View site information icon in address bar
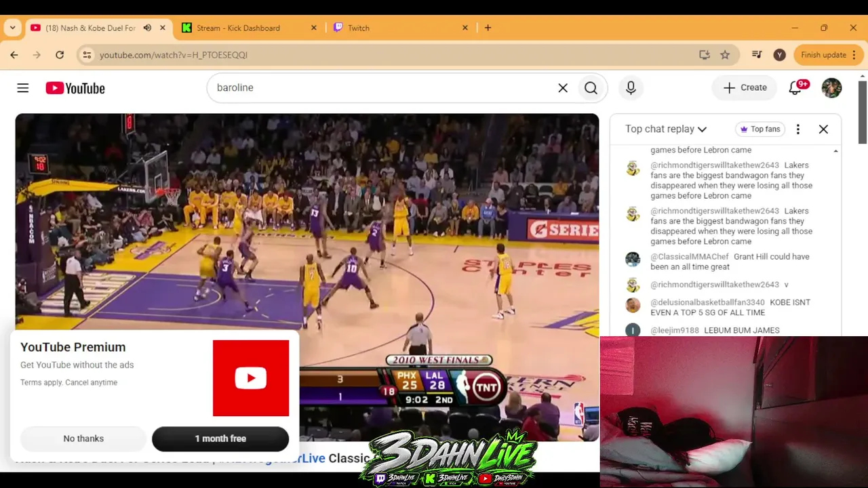Screen dimensions: 868x488 tap(87, 55)
